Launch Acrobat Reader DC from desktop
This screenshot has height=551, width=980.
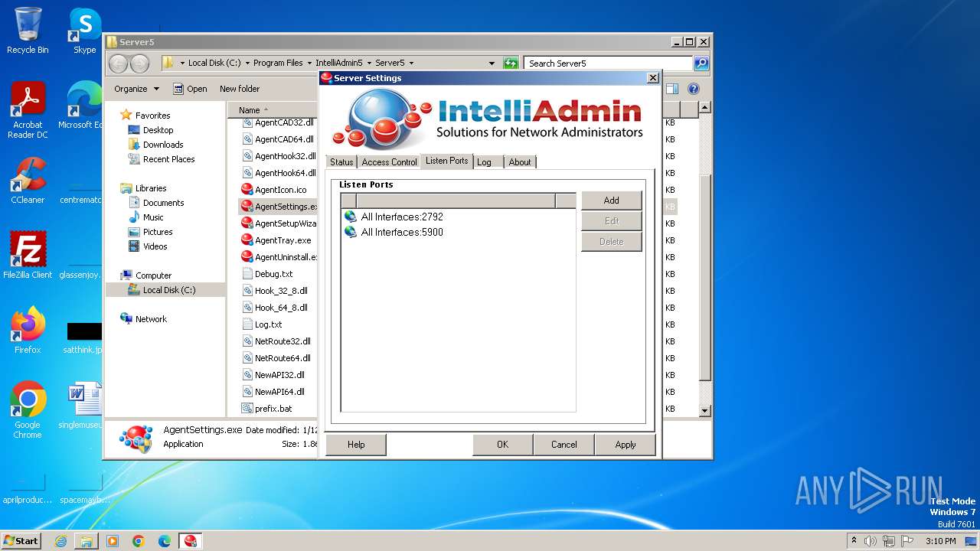(x=28, y=110)
